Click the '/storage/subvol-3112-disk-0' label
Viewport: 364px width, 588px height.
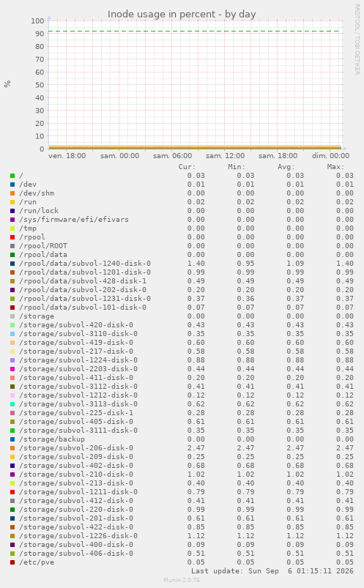78,386
